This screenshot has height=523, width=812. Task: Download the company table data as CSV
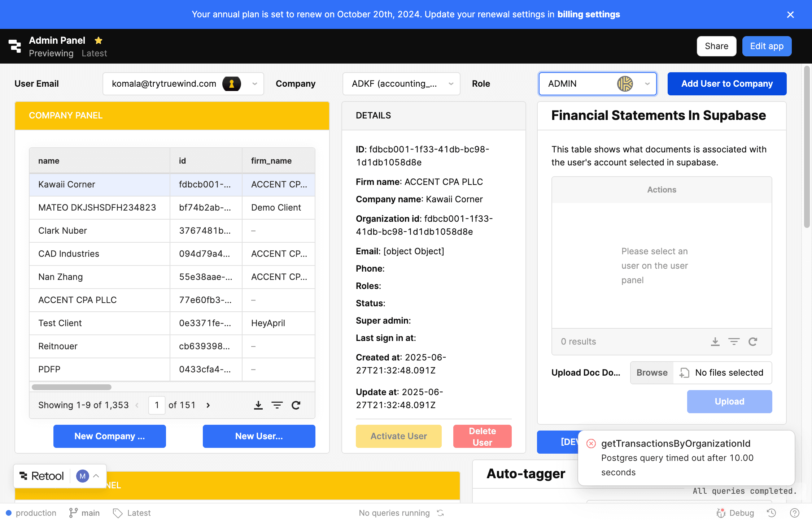pyautogui.click(x=258, y=405)
